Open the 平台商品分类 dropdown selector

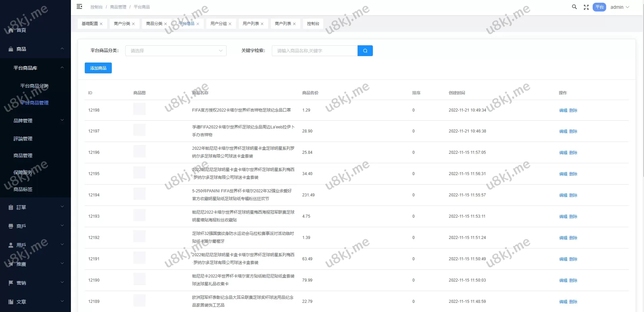point(176,51)
